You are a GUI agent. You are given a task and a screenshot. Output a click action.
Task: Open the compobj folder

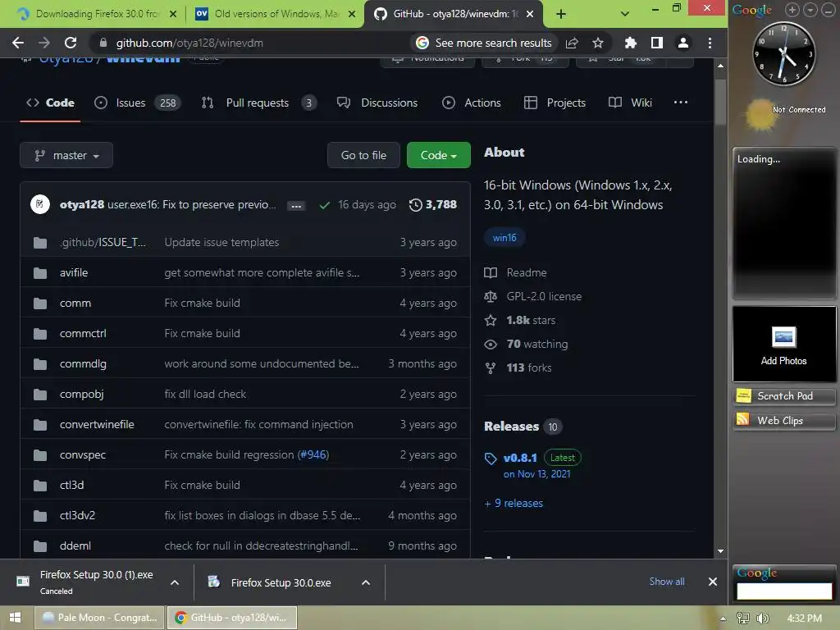point(81,395)
